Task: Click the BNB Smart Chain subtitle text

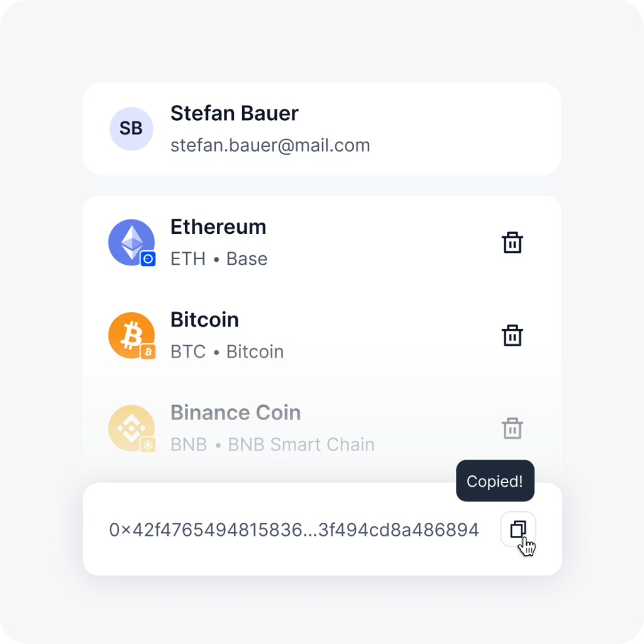Action: 301,445
